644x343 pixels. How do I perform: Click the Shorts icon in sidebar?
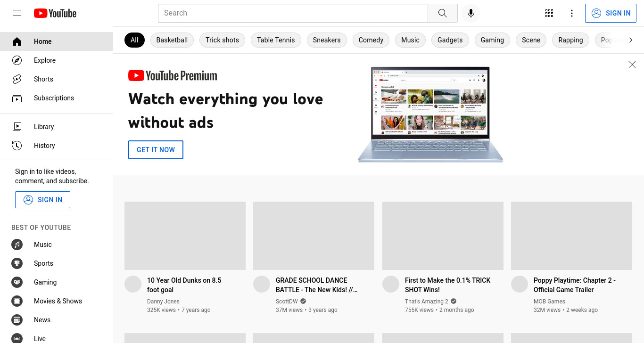[x=17, y=79]
